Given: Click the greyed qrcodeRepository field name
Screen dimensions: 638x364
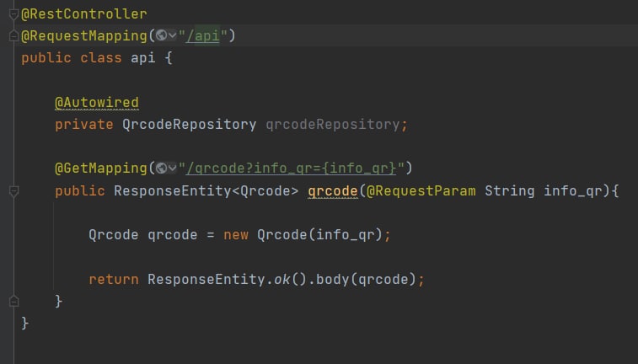Looking at the screenshot, I should (332, 125).
